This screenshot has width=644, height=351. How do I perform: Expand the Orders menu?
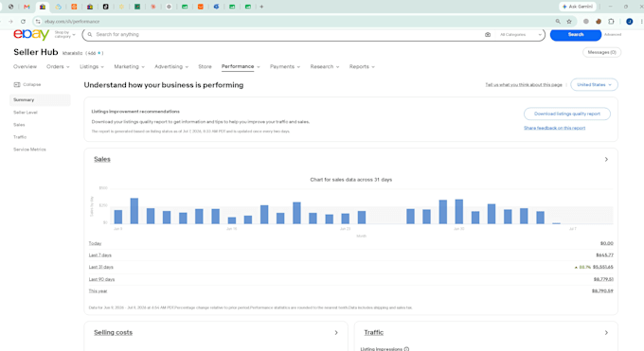(58, 66)
